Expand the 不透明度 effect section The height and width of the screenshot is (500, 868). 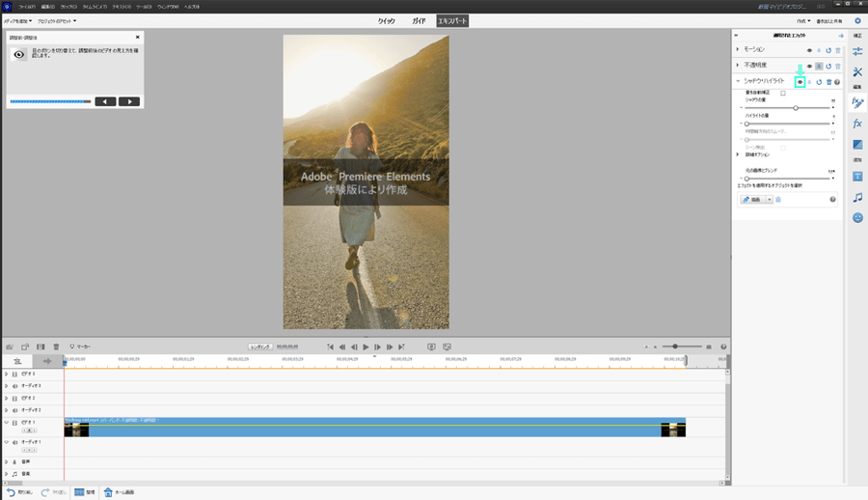coord(738,65)
